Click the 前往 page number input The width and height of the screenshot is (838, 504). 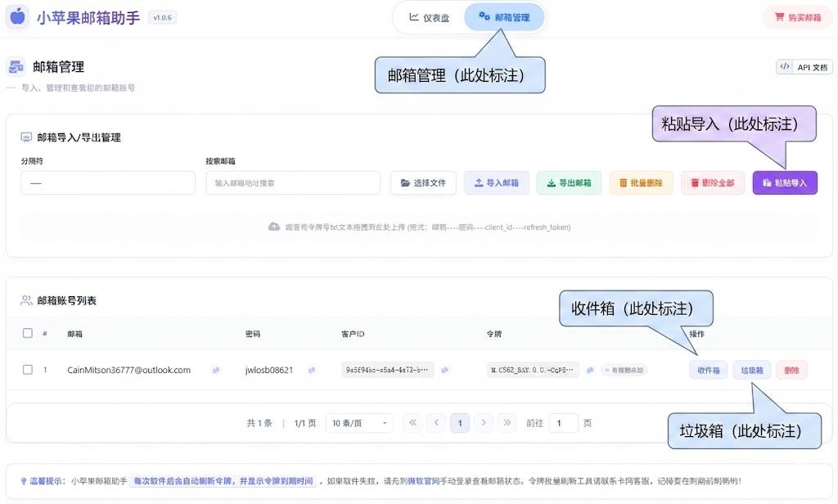(563, 423)
